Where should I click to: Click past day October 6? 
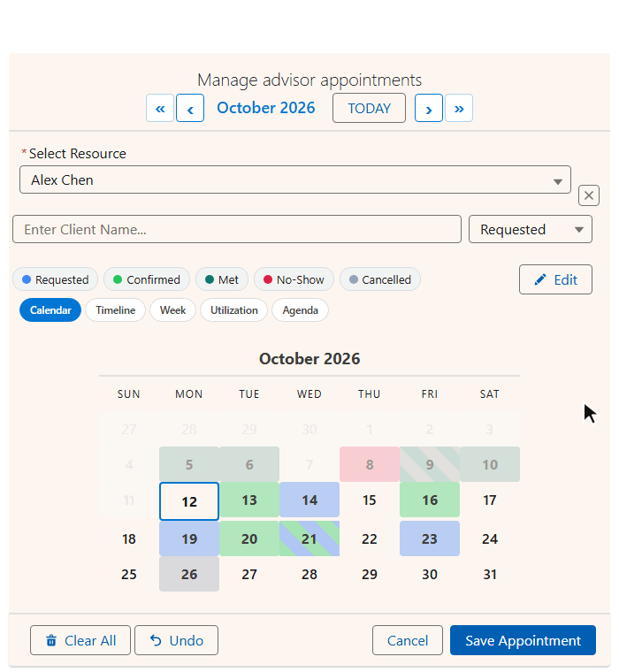(x=249, y=464)
